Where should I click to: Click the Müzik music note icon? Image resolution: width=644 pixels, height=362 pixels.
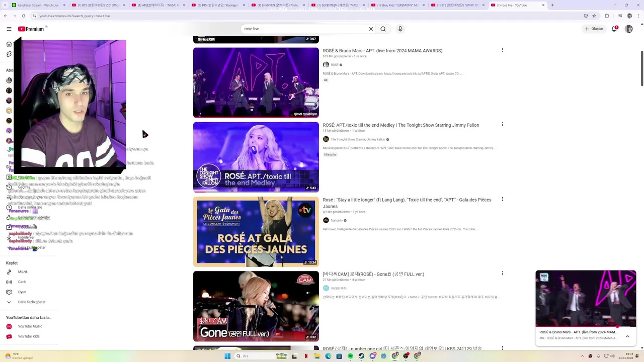point(9,272)
